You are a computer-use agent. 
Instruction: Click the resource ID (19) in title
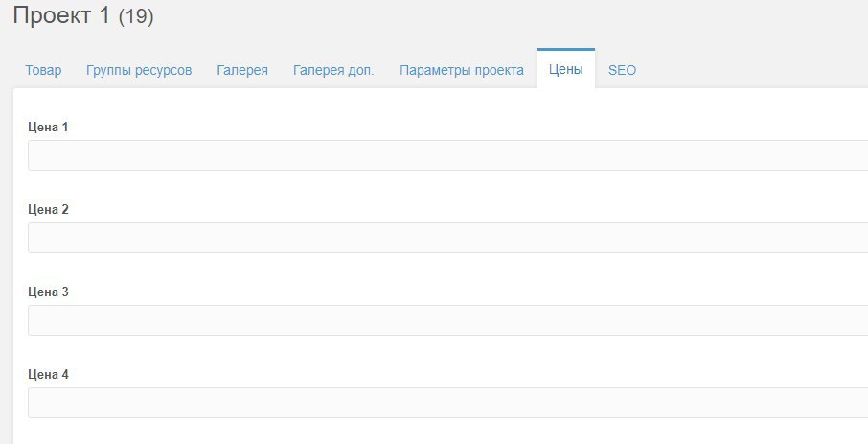(x=136, y=16)
